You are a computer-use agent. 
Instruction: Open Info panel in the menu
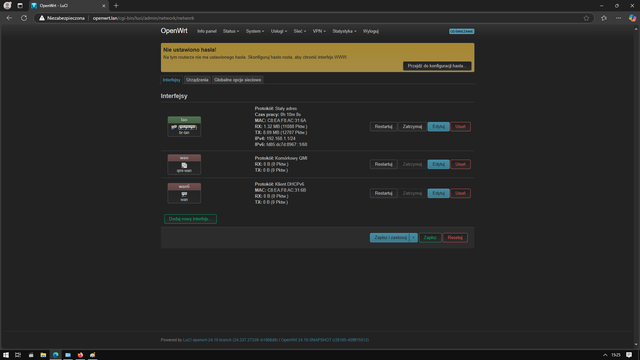(x=207, y=31)
